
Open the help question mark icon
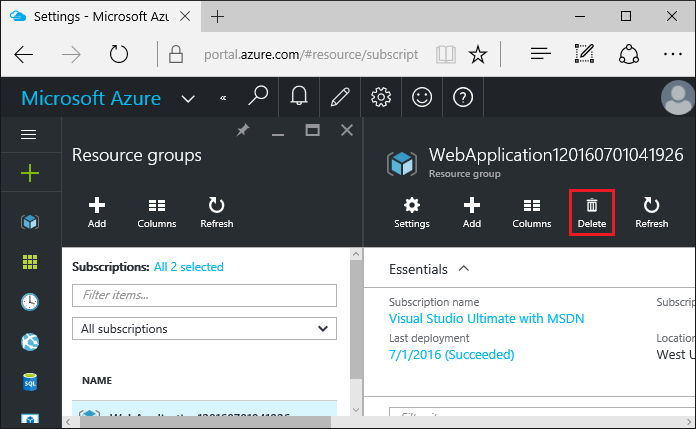[x=462, y=97]
